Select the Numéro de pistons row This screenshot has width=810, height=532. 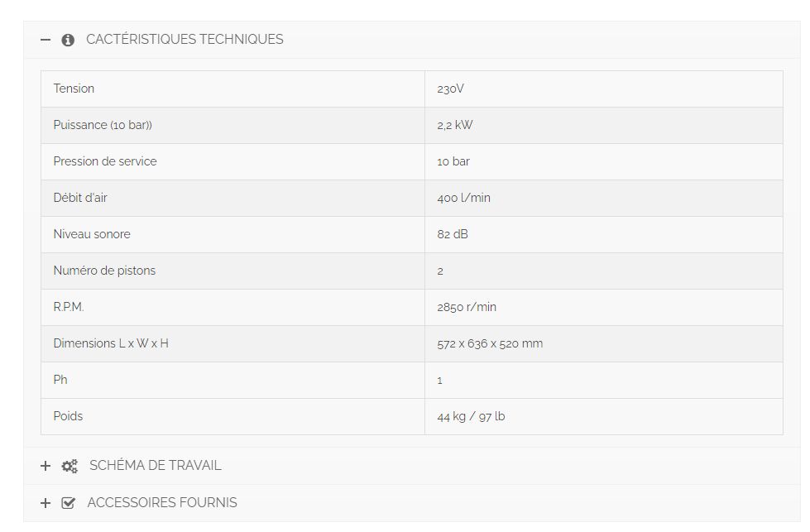pos(232,271)
